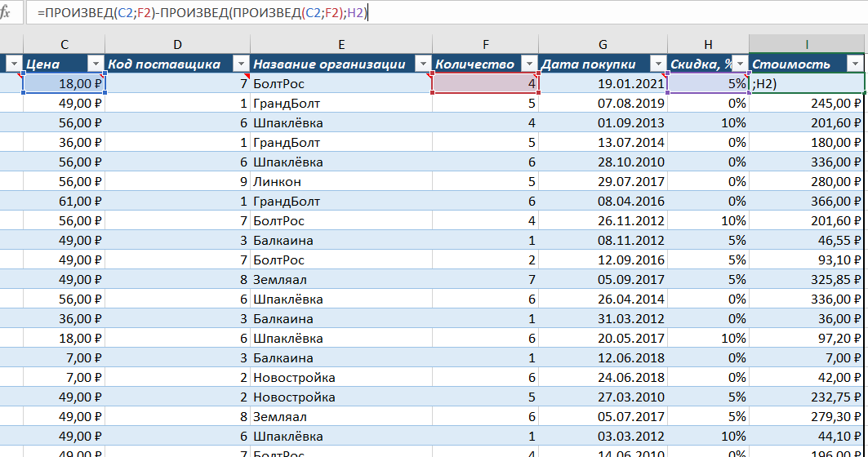Select price cell 18,00 ₽ for БолтРос

tap(65, 83)
